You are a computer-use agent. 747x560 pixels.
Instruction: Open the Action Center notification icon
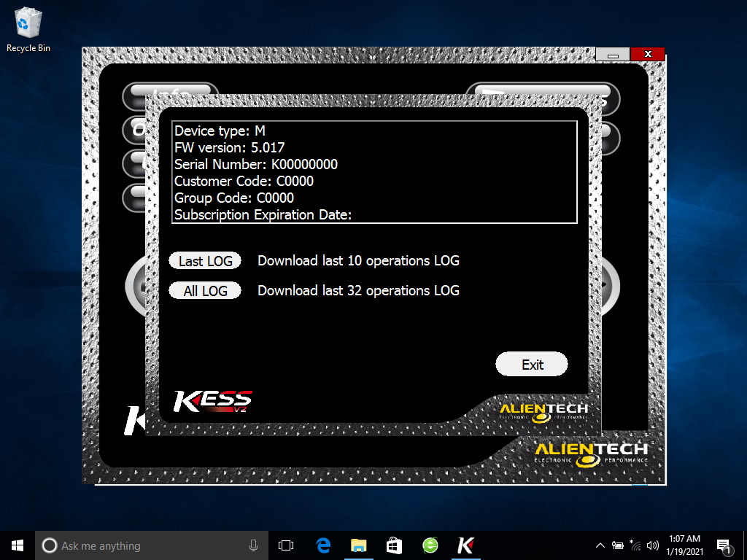coord(724,545)
